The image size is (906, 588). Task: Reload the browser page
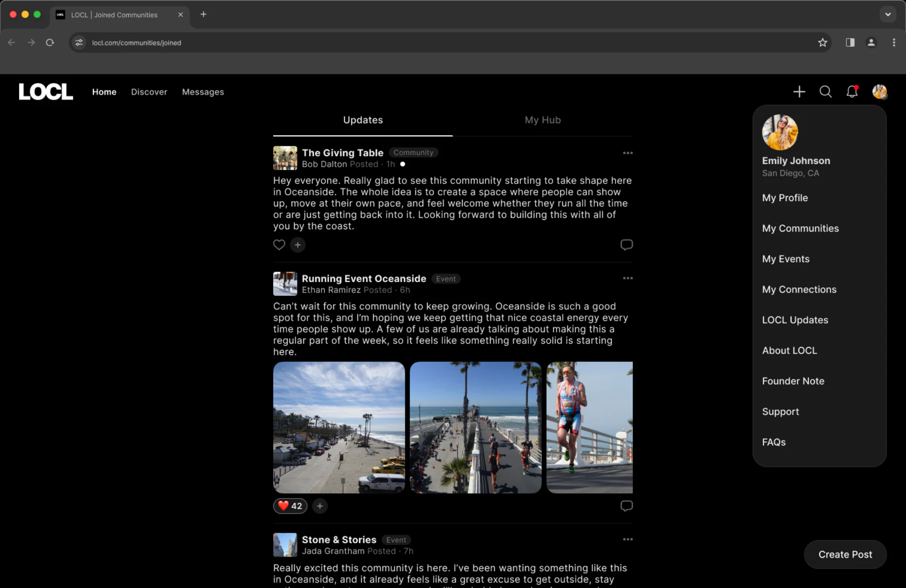click(50, 42)
